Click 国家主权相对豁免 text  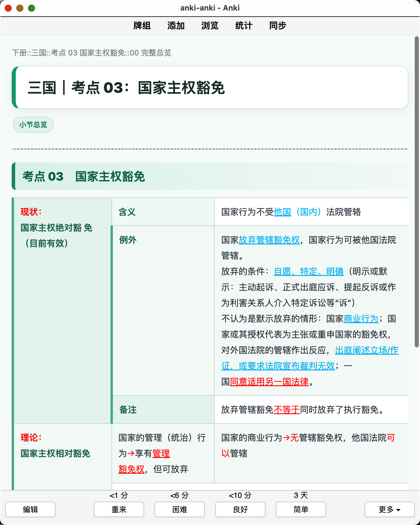[x=55, y=454]
